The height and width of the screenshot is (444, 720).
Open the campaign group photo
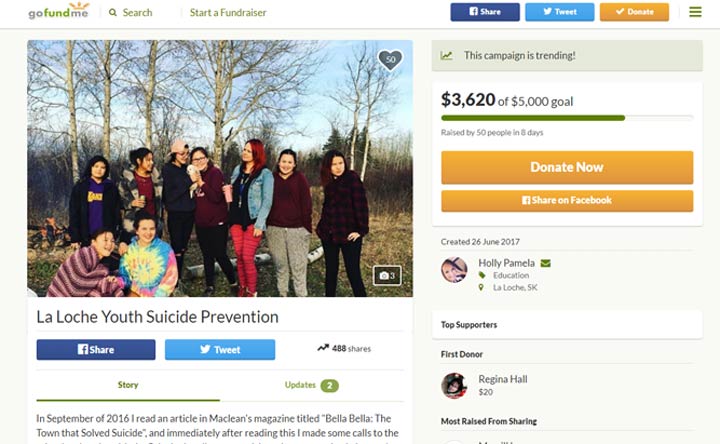220,168
